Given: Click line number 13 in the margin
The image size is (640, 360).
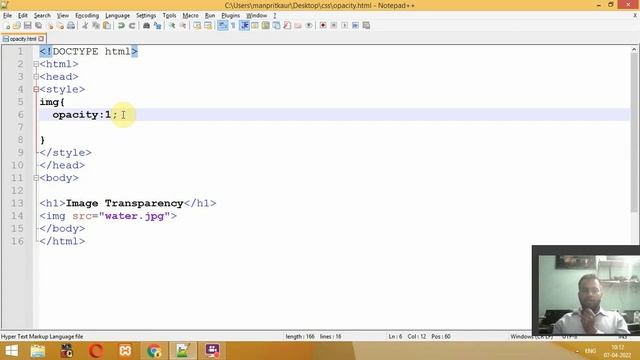Looking at the screenshot, I should point(17,203).
